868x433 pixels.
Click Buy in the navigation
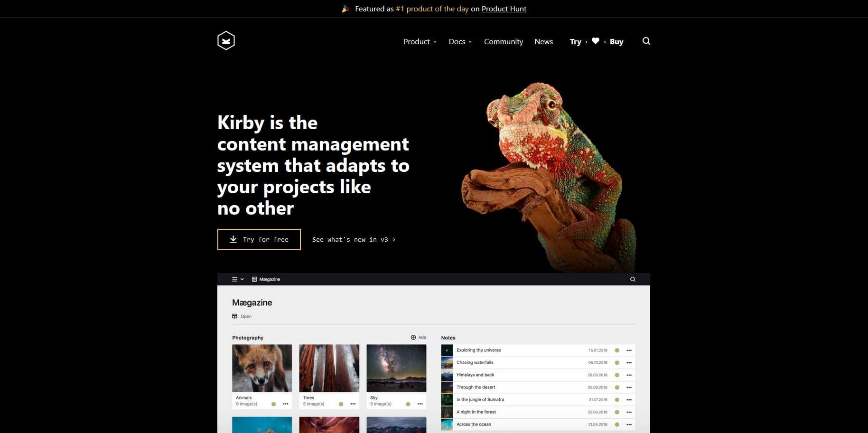coord(616,41)
